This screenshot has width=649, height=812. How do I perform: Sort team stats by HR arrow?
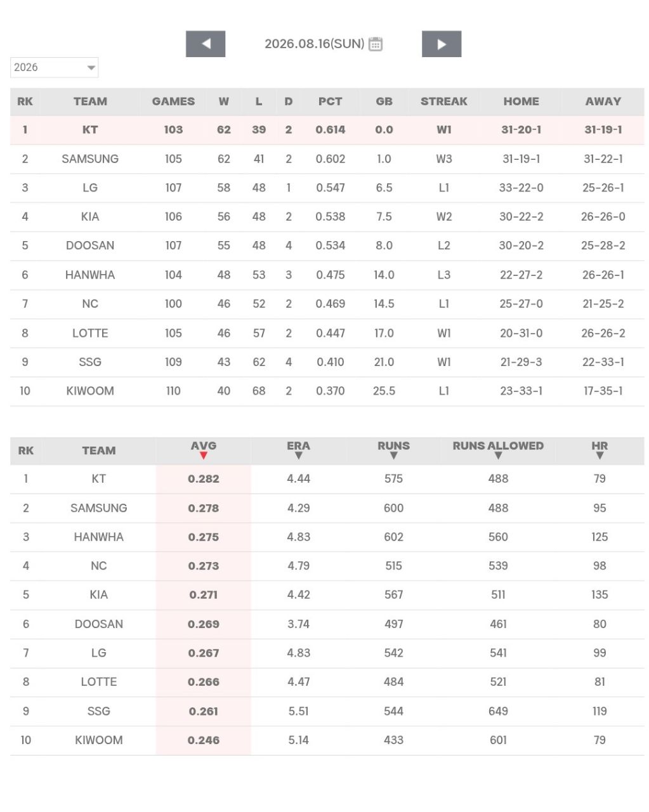click(x=600, y=455)
